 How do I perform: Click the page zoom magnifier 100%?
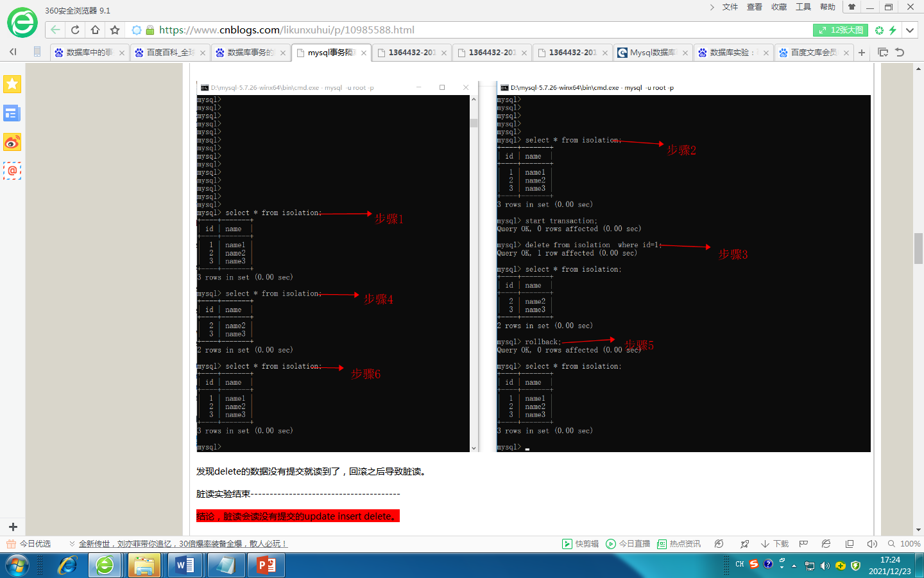click(904, 544)
